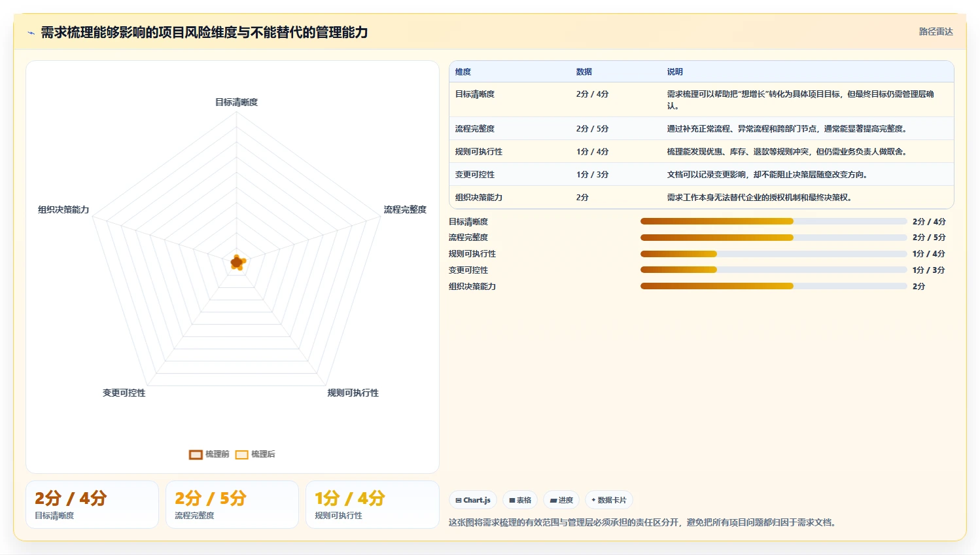The width and height of the screenshot is (980, 555).
Task: Select the 流程完整度 table row cell
Action: 475,129
